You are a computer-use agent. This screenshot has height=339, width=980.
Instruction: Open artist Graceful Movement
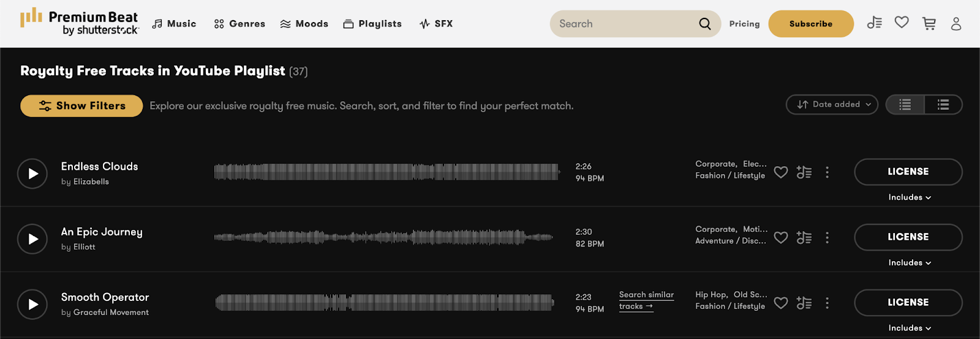coord(111,313)
